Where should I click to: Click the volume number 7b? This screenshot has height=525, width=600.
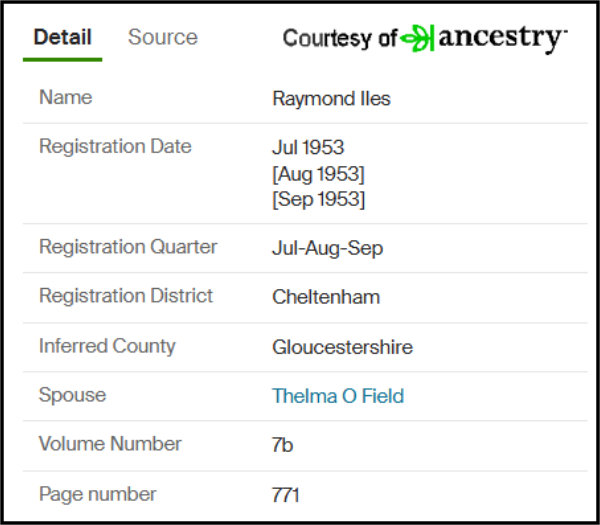pyautogui.click(x=282, y=445)
